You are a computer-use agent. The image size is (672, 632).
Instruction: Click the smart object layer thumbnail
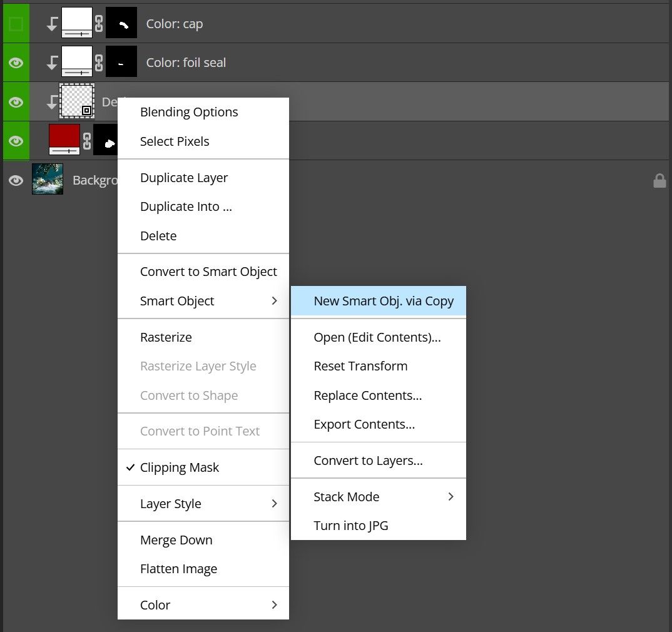77,101
